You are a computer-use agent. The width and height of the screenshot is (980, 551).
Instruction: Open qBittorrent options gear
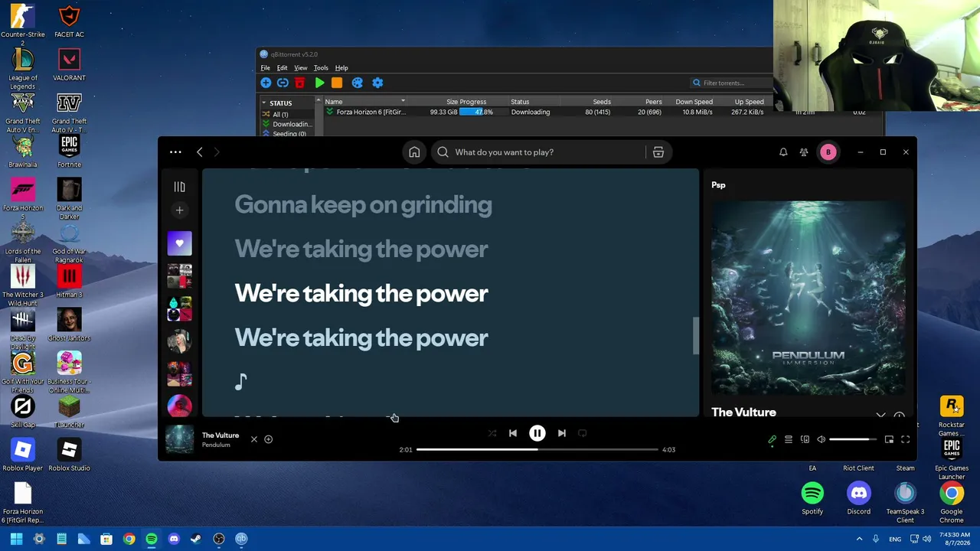(x=377, y=83)
